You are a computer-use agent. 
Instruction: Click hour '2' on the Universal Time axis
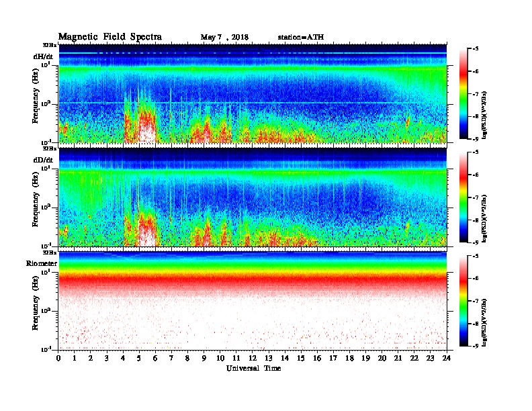[91, 358]
